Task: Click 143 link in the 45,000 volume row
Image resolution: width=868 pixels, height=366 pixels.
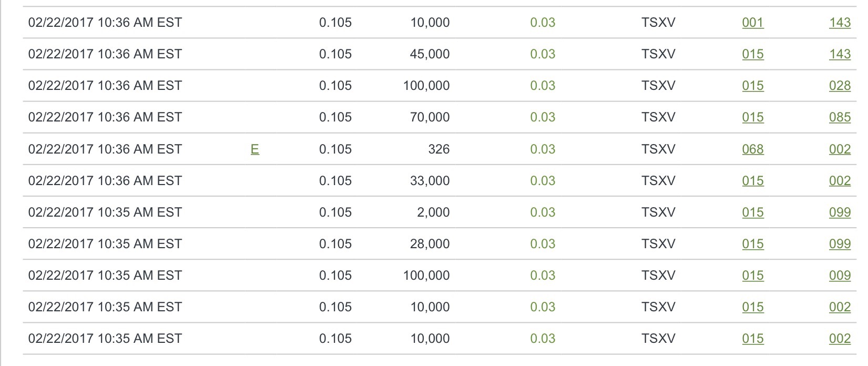Action: point(840,54)
